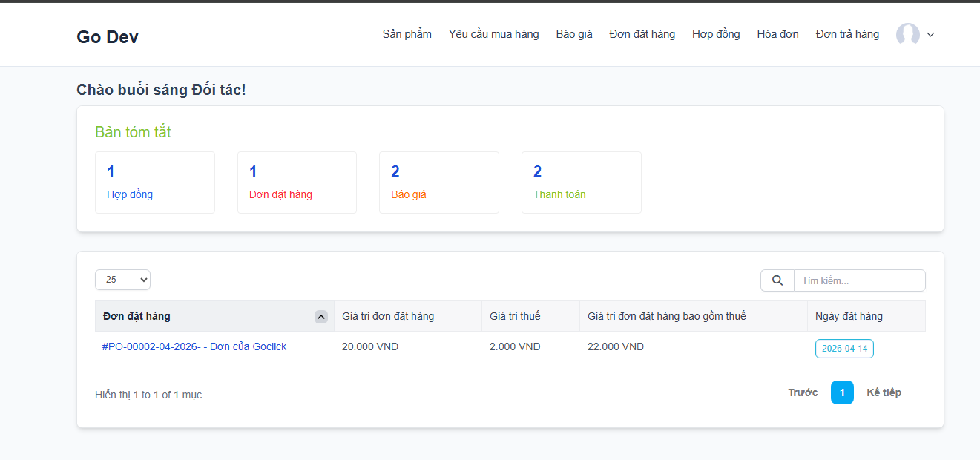Navigate to Hợp đồng page
The width and height of the screenshot is (980, 460).
pos(715,34)
